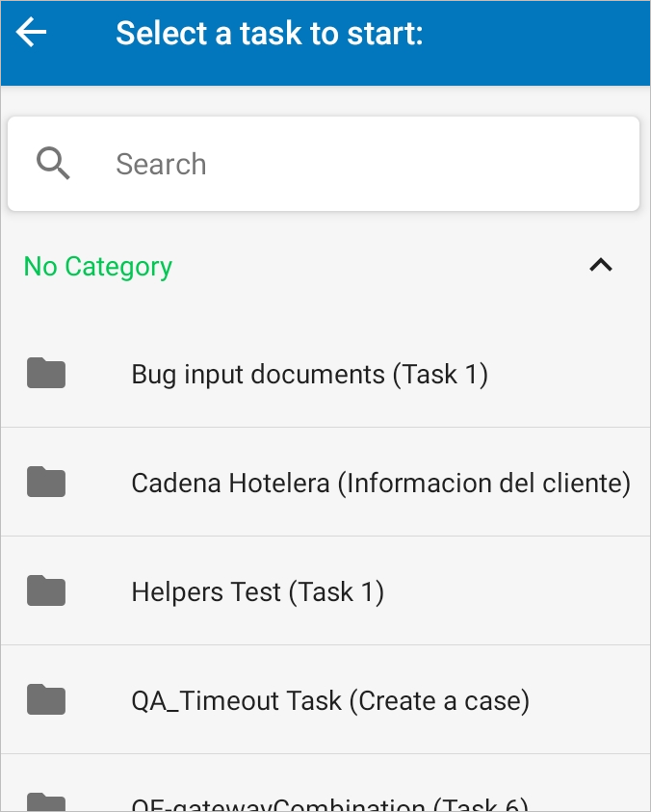Click the folder icon beside Bug input documents
The height and width of the screenshot is (812, 651).
(46, 373)
